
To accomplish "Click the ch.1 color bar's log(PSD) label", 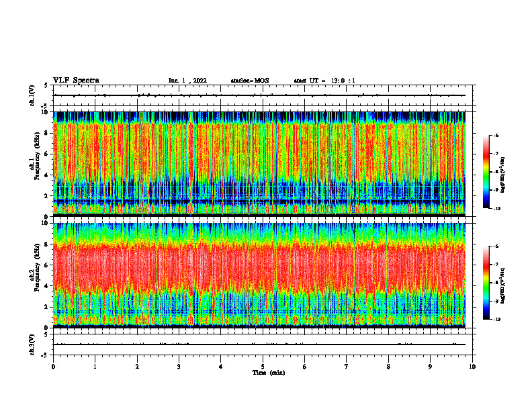I will (x=503, y=175).
